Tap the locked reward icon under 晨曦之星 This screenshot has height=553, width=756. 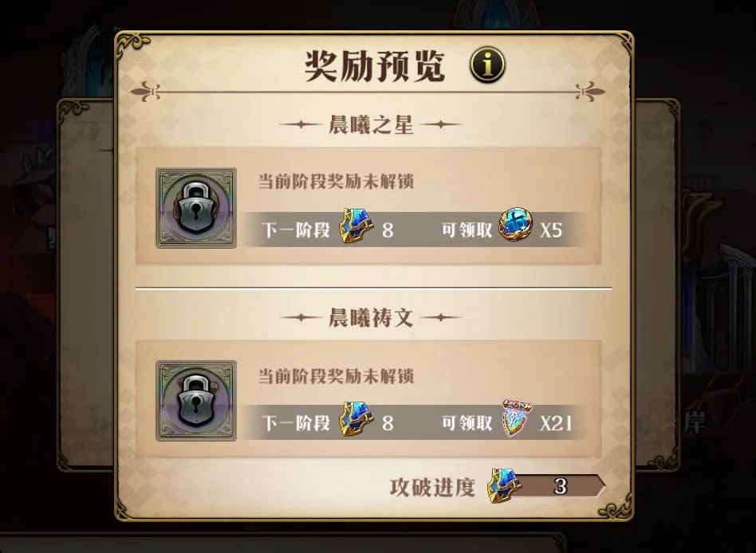click(x=196, y=208)
